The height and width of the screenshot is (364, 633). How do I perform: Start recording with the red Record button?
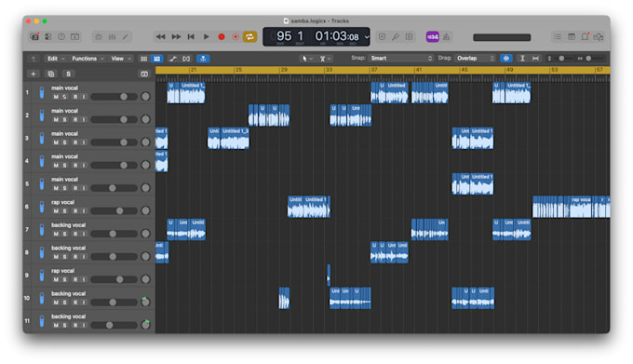222,36
